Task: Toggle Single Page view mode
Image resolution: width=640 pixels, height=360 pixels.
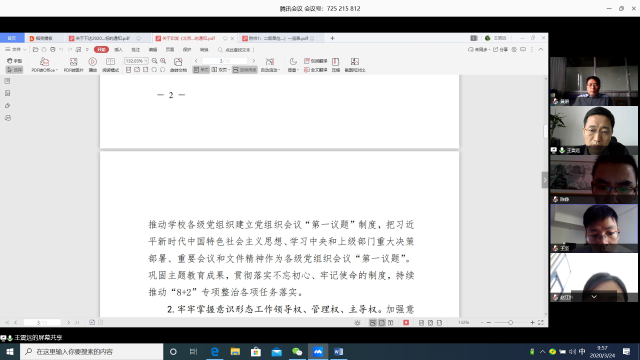Action: pos(201,70)
